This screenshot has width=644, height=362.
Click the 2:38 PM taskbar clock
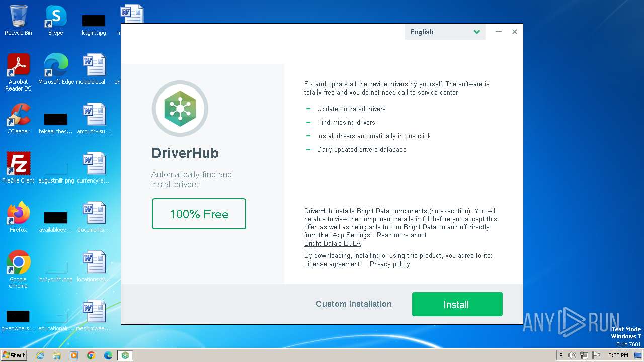(x=618, y=355)
